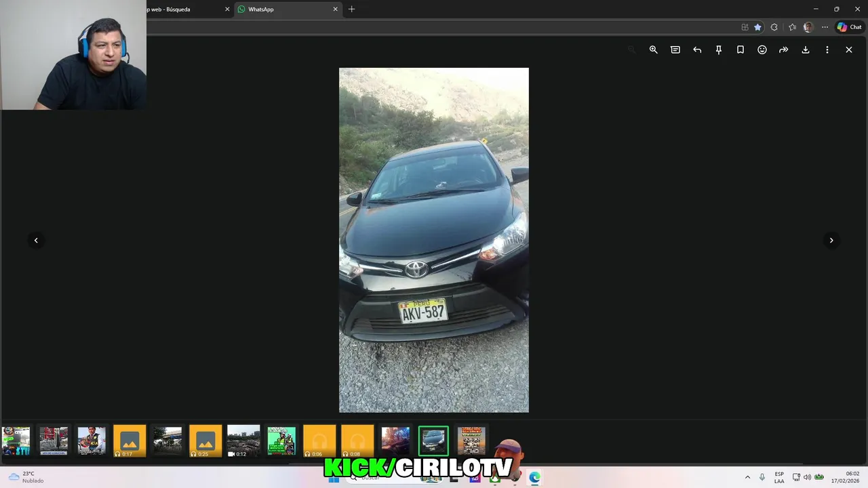Open the thumbnail between the two audio clips 0:17 and 0:25
868x488 pixels.
[x=167, y=441]
